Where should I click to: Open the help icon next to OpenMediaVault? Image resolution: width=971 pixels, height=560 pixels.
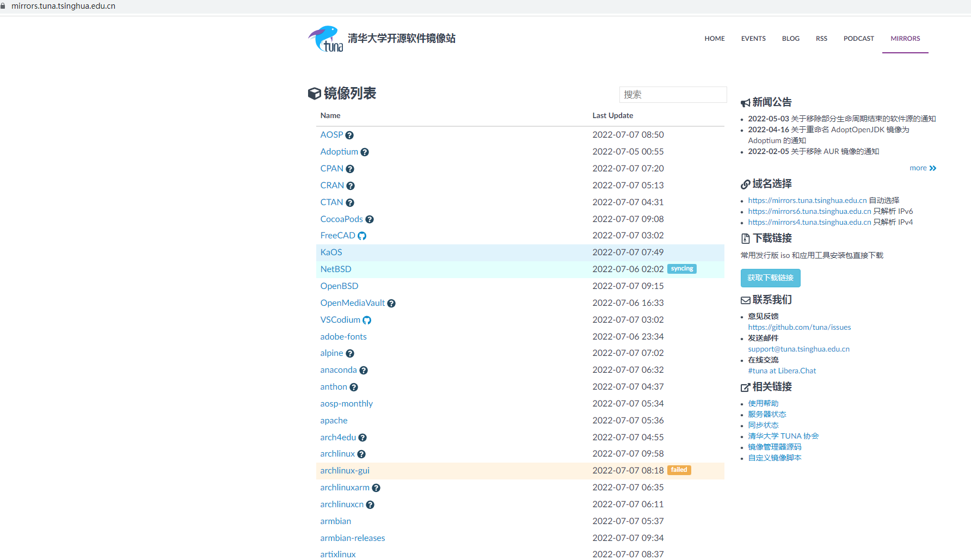[391, 304]
